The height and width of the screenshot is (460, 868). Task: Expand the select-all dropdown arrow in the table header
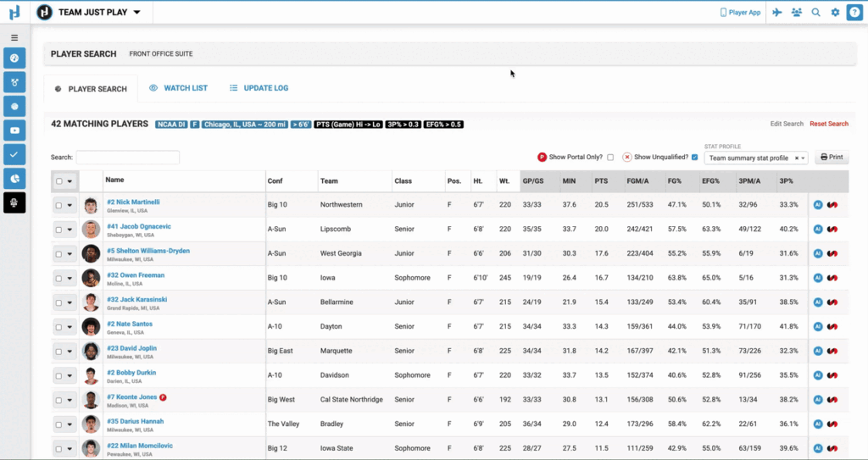70,180
